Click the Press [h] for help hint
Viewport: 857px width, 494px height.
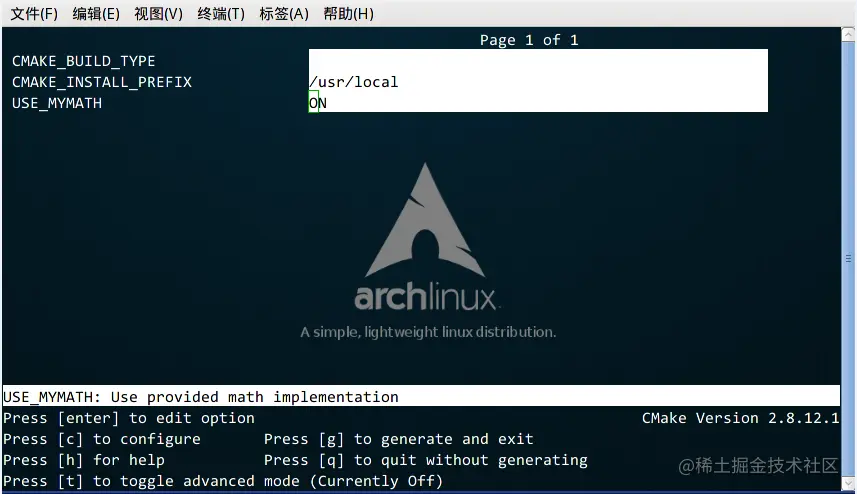tap(84, 460)
